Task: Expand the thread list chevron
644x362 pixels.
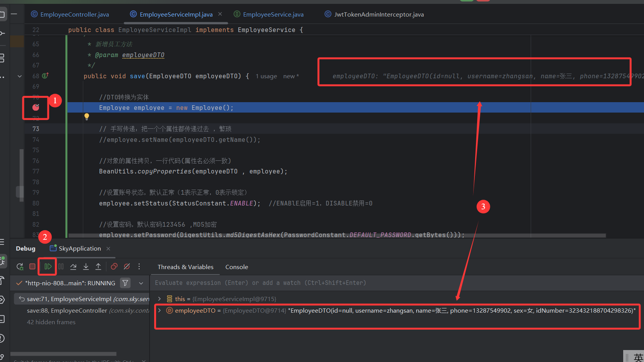Action: pos(141,283)
